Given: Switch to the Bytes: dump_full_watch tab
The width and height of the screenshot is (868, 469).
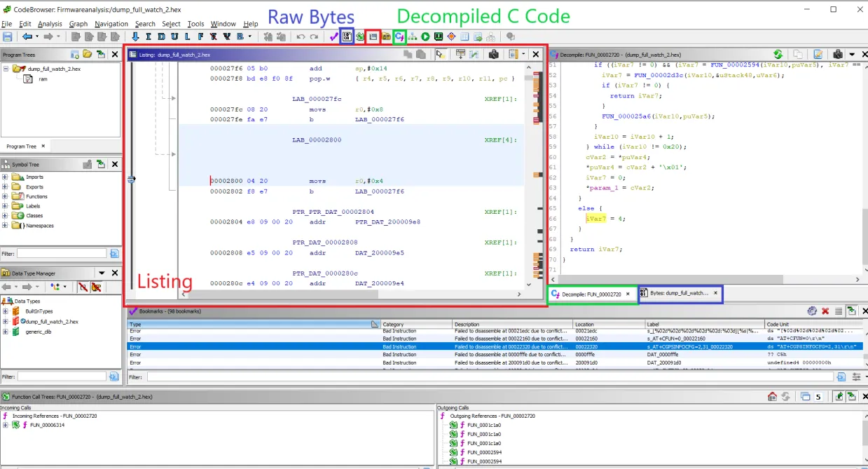Looking at the screenshot, I should pos(679,293).
